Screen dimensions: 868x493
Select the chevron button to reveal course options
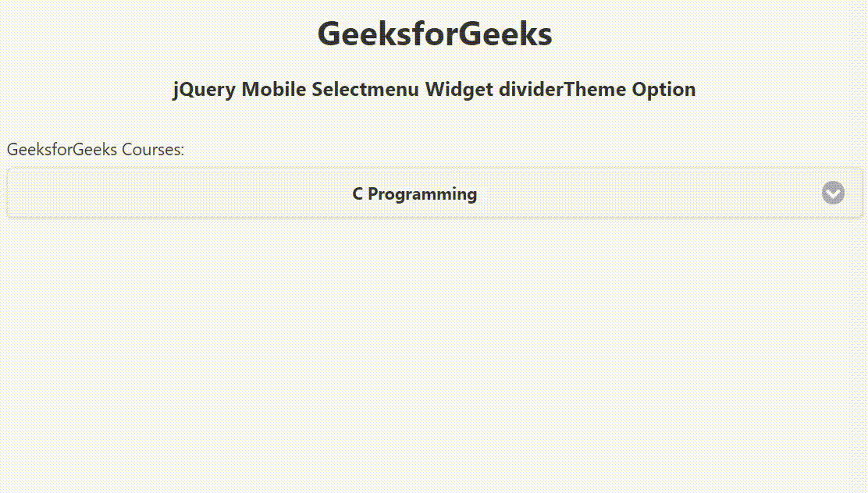pos(833,193)
